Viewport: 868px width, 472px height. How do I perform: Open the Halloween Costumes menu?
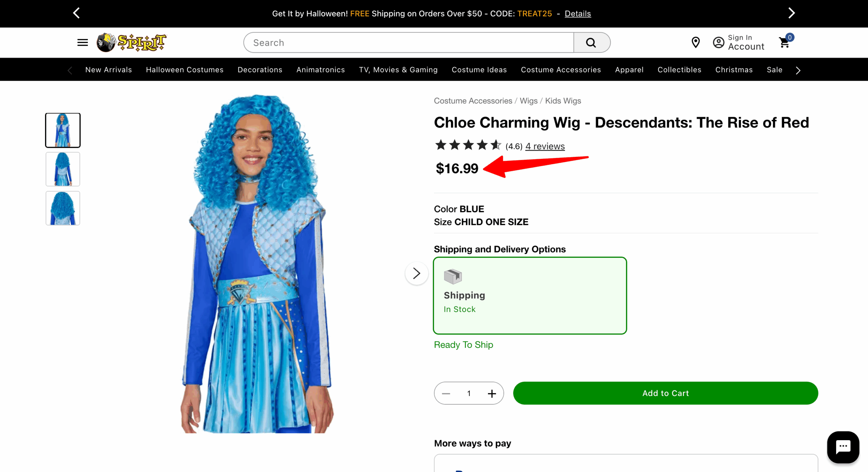[184, 70]
